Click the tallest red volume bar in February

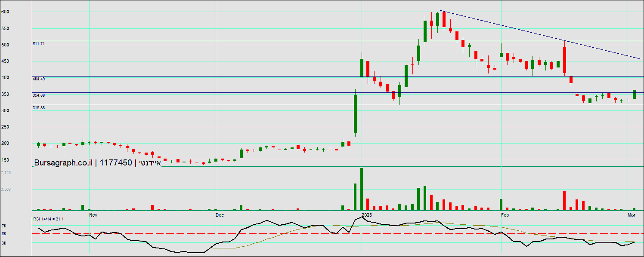564,201
